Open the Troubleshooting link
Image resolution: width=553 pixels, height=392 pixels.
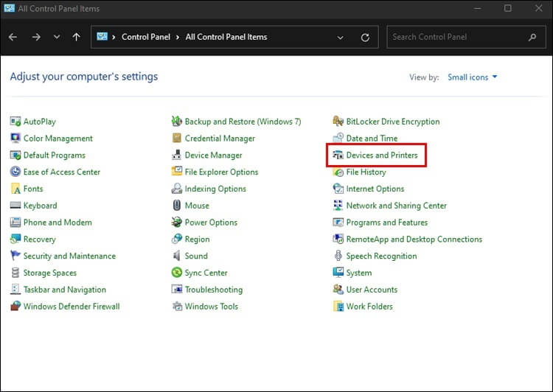[x=214, y=290]
